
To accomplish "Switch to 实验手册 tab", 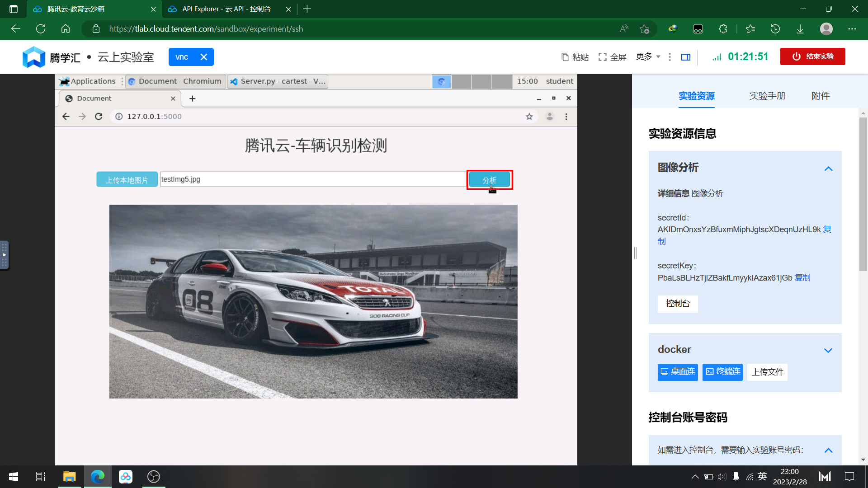I will (x=767, y=96).
